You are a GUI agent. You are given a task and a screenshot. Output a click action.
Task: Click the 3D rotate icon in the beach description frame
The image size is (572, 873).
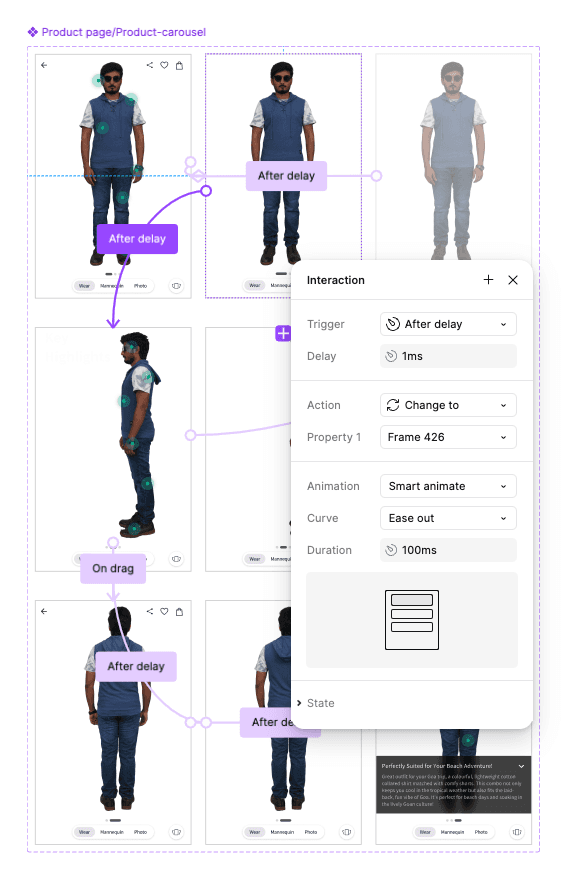click(x=517, y=832)
